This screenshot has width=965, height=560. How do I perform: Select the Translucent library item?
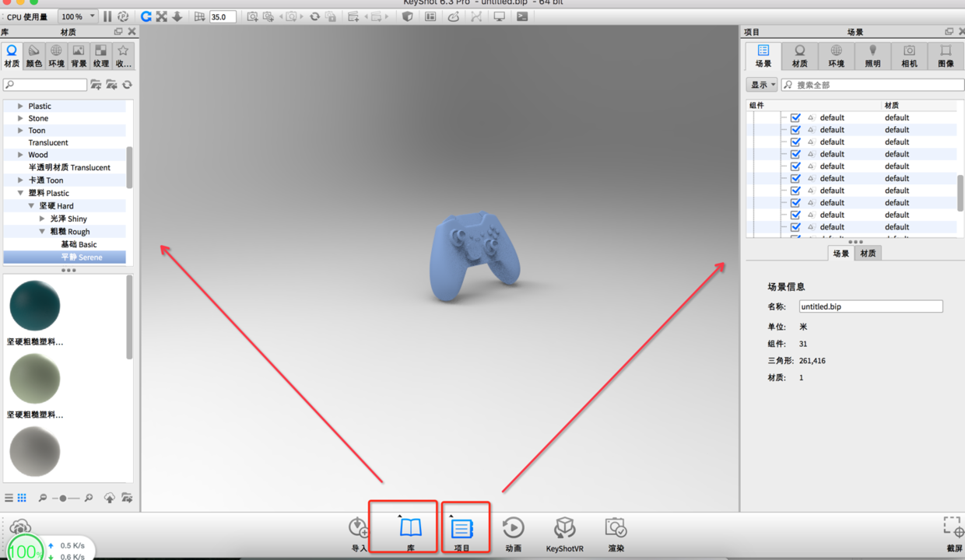coord(48,142)
